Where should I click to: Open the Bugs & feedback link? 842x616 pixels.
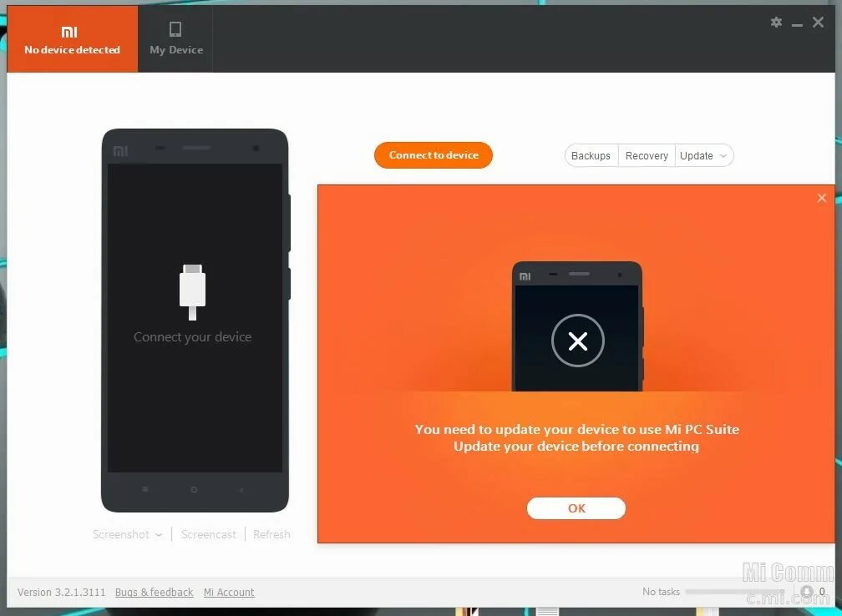[x=154, y=593]
